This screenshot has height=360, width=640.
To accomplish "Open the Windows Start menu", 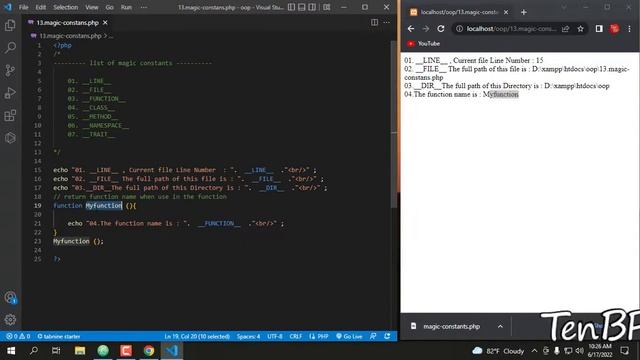I will [11, 351].
